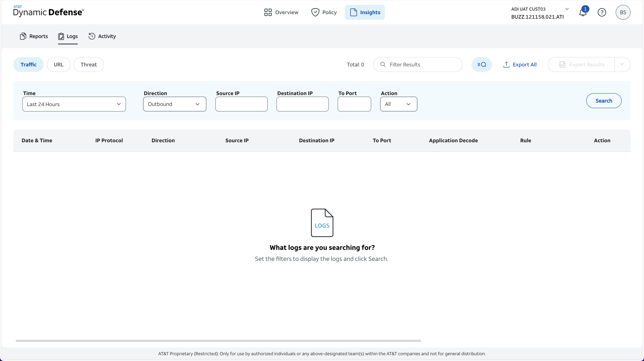Click the Activity clock icon
The height and width of the screenshot is (361, 644).
coord(92,36)
